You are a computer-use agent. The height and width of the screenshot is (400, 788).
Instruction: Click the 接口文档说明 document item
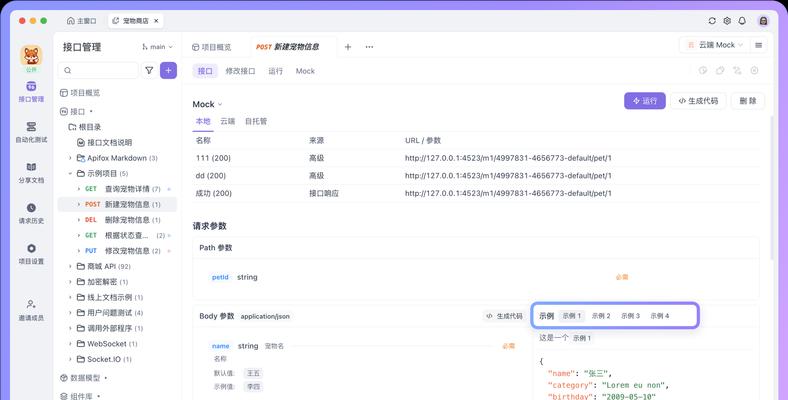coord(105,143)
